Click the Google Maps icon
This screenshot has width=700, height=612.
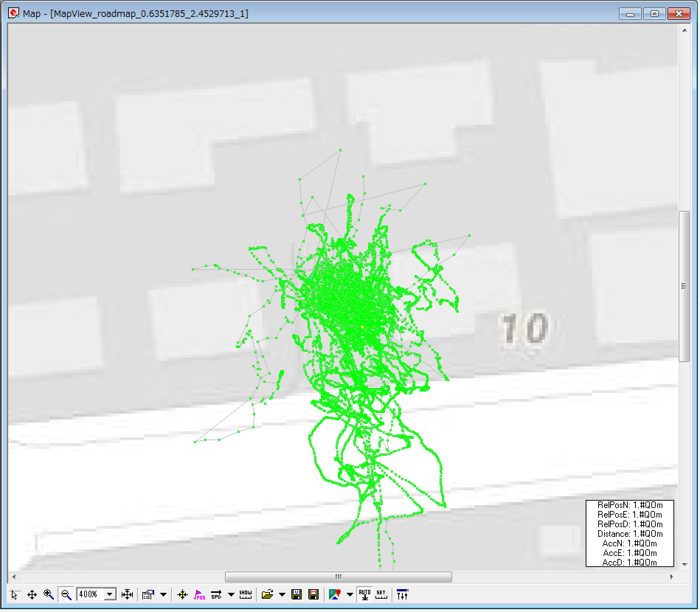click(335, 595)
